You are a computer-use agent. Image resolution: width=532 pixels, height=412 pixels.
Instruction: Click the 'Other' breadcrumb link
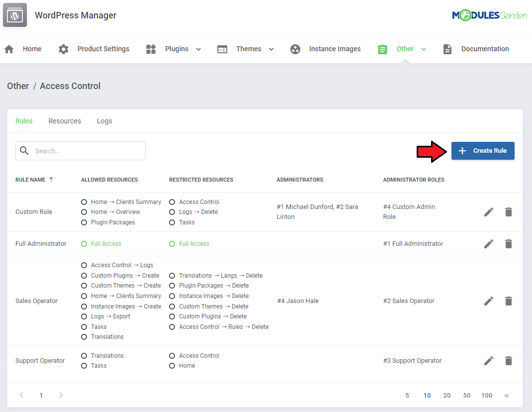(18, 86)
